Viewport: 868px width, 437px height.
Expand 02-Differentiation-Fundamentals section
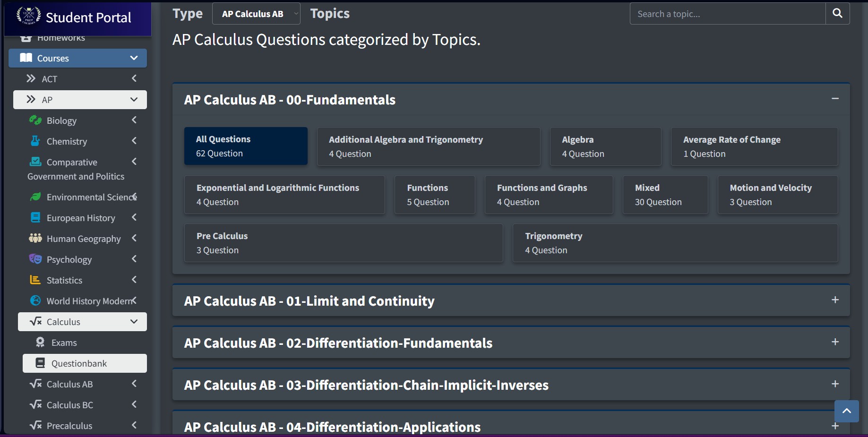coord(835,342)
